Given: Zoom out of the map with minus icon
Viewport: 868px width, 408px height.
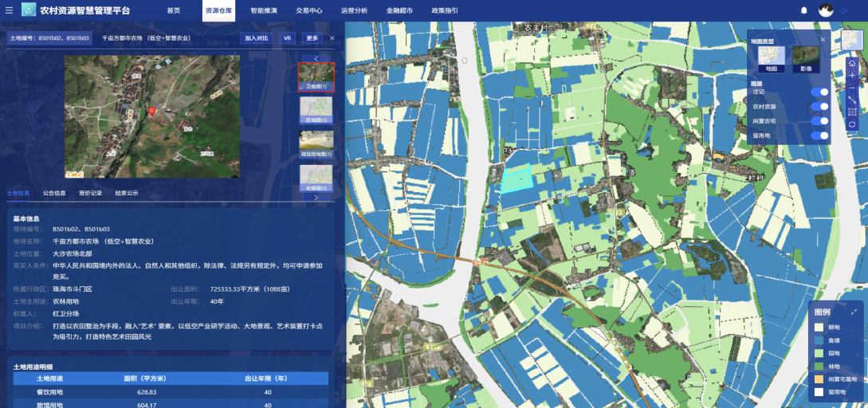Looking at the screenshot, I should [x=852, y=88].
